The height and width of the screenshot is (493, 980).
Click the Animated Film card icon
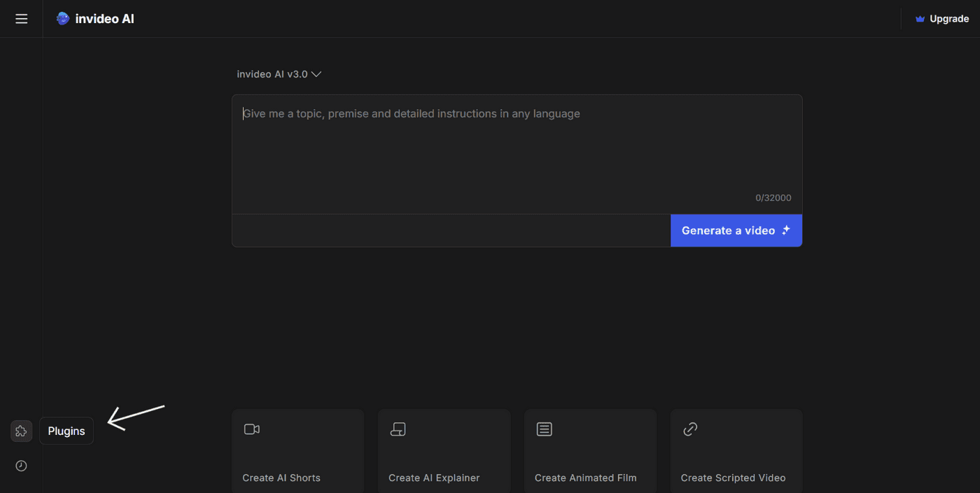pyautogui.click(x=544, y=429)
